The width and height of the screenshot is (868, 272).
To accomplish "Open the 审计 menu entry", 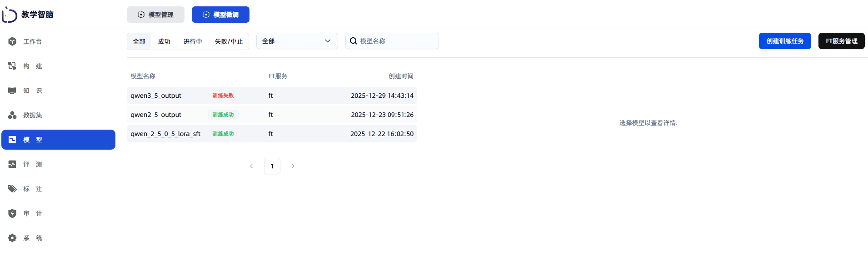I will pyautogui.click(x=58, y=213).
